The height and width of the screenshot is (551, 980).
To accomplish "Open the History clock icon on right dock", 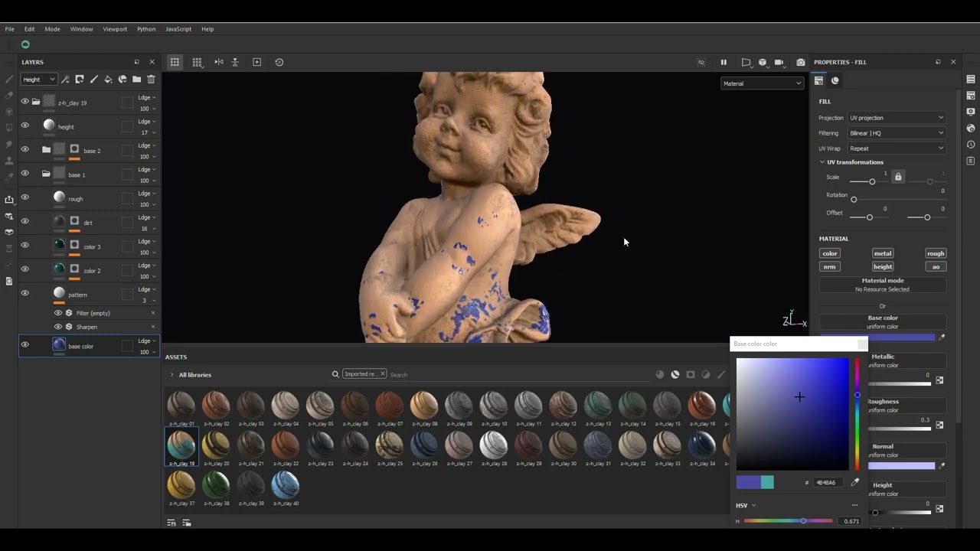I will click(971, 145).
